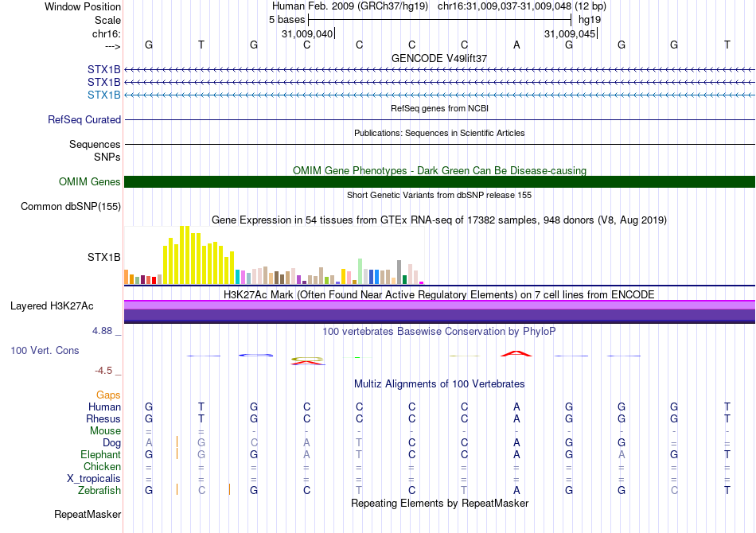
Task: Click the Human species row label
Action: pos(104,407)
